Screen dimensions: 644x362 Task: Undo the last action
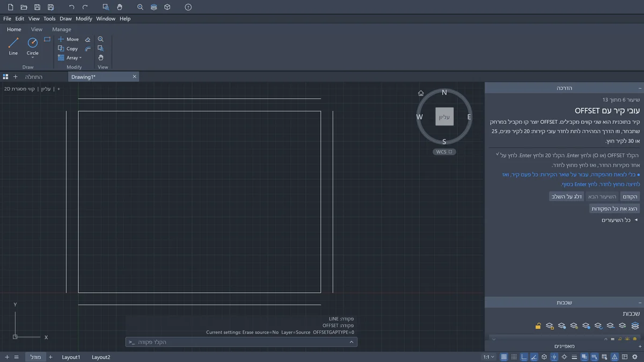point(72,7)
